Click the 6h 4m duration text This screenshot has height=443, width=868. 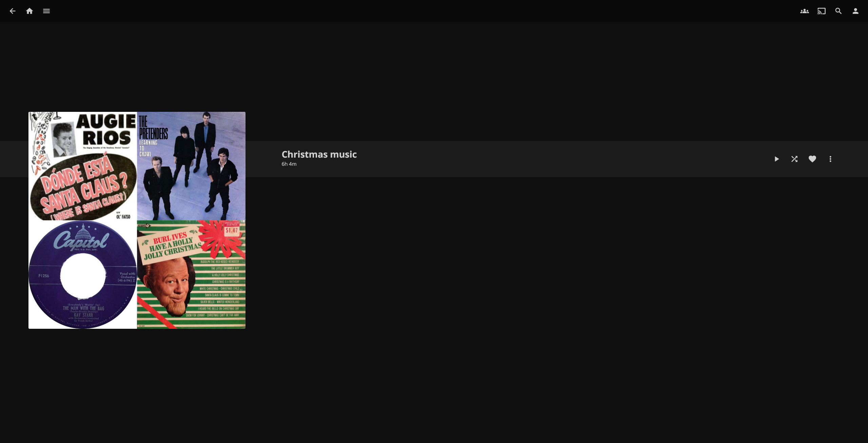point(289,164)
